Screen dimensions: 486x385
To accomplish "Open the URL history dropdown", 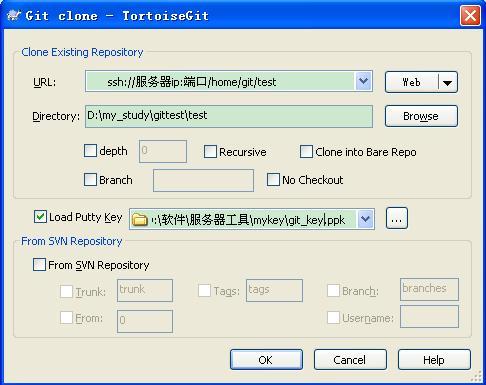I will tap(363, 81).
